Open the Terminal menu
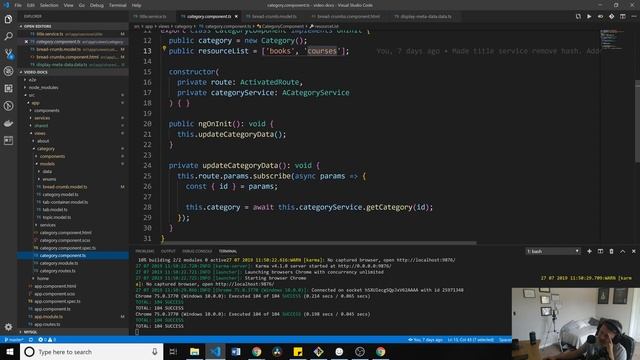Screen dimensions: 640x360 pos(118,5)
